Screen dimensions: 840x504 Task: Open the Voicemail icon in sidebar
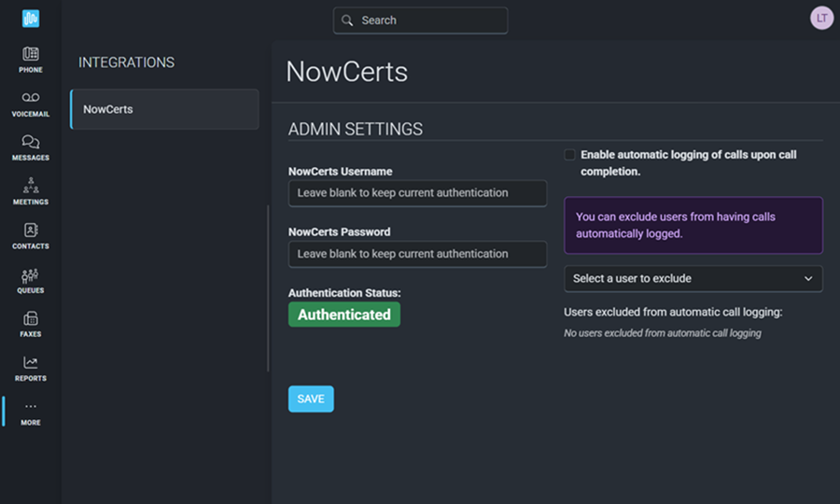pyautogui.click(x=31, y=98)
